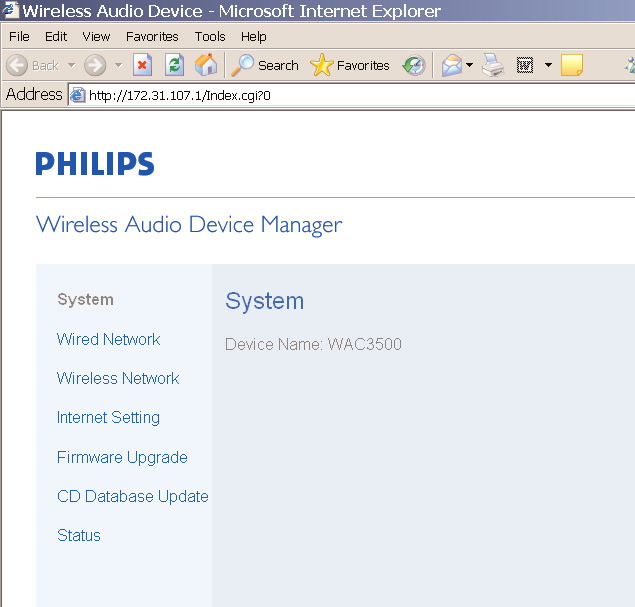Open the Help menu
635x607 pixels.
point(254,37)
